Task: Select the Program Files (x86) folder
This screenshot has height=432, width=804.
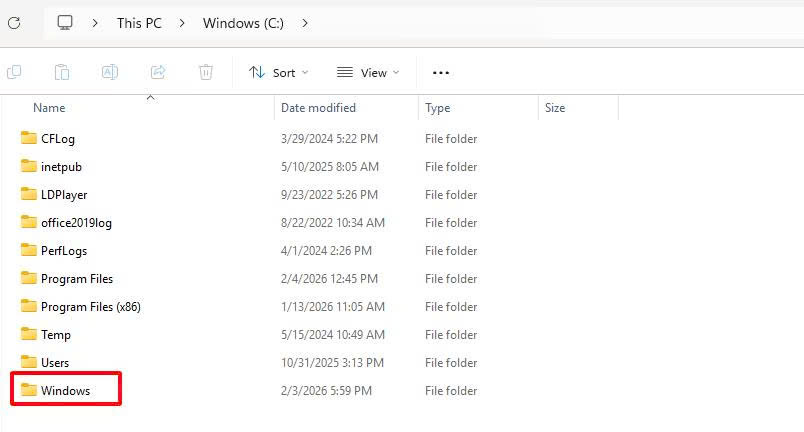Action: pyautogui.click(x=90, y=307)
